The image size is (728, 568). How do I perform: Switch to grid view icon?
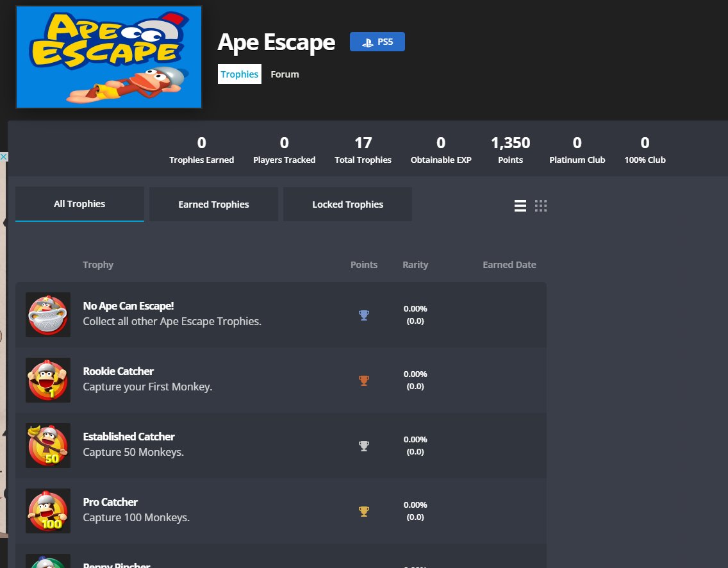tap(540, 206)
